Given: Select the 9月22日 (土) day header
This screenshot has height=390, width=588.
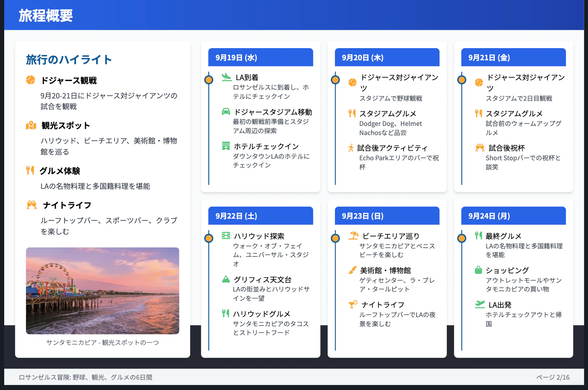Looking at the screenshot, I should (x=261, y=216).
